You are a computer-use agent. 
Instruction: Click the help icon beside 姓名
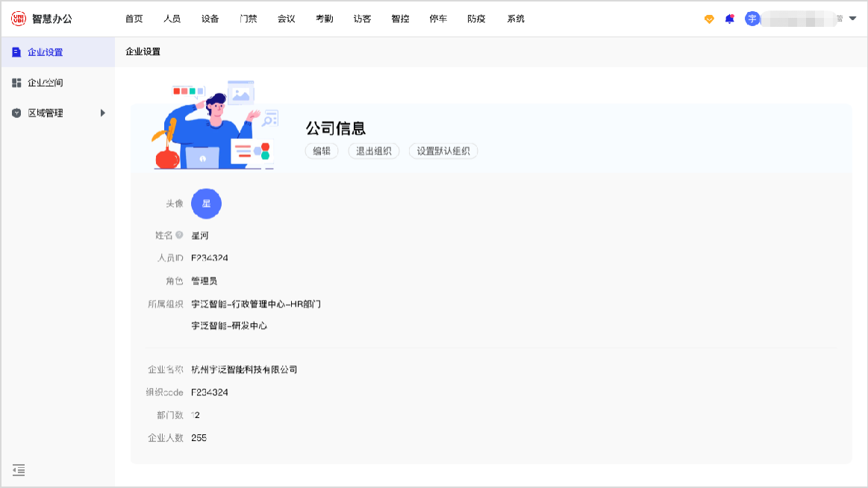click(179, 235)
